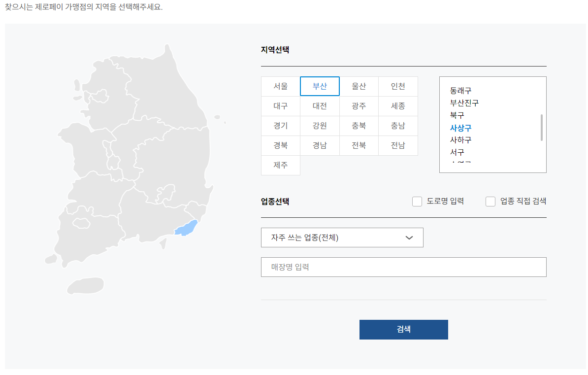Screen dimensions: 588x375
Task: Choose the 강원 region
Action: (320, 126)
